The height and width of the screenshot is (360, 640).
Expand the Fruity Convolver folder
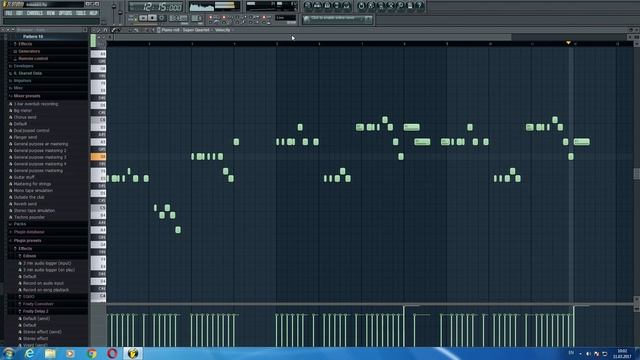point(38,304)
